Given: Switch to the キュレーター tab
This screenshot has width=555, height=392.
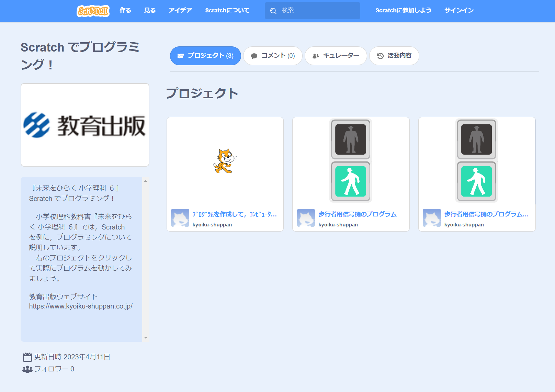Looking at the screenshot, I should 336,56.
